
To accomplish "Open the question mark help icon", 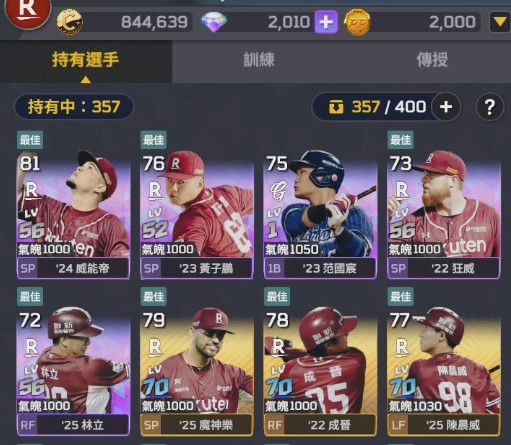I will [489, 107].
